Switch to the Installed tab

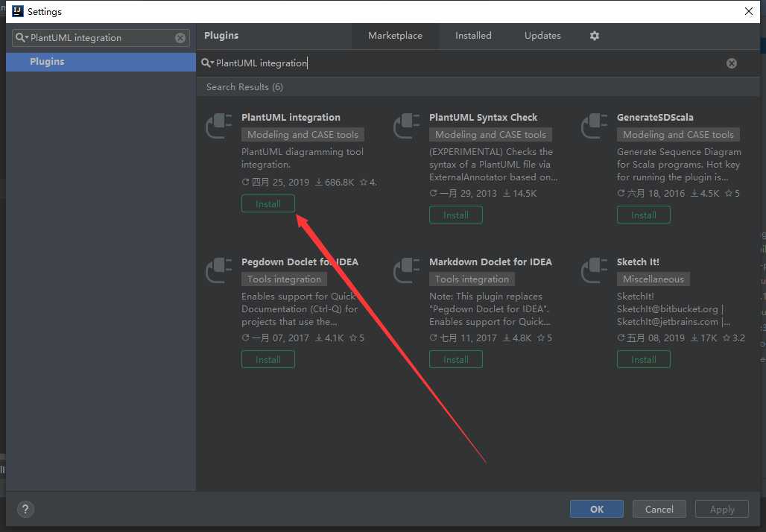(x=473, y=36)
